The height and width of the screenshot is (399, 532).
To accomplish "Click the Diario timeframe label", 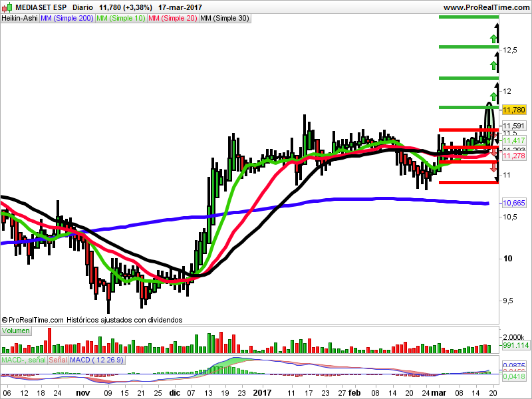I will 82,7.
